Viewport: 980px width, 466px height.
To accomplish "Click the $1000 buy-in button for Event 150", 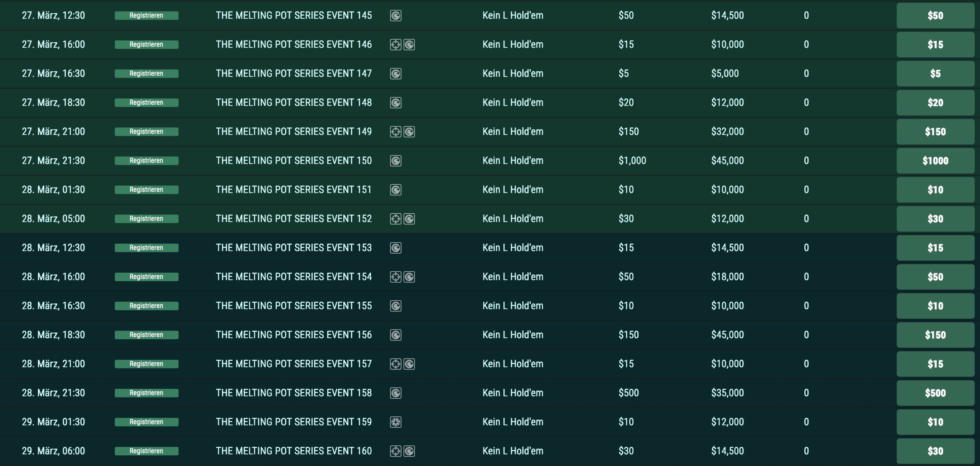I will tap(935, 161).
